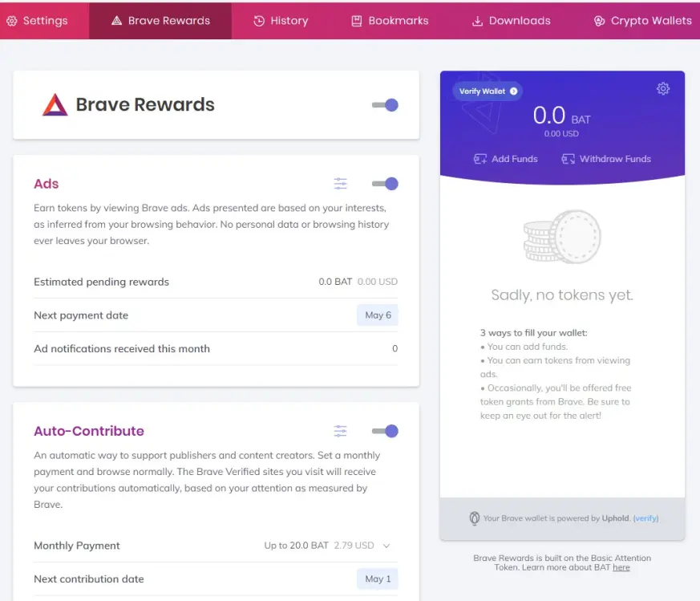The height and width of the screenshot is (601, 700).
Task: Open the Downloads tab
Action: pos(511,21)
